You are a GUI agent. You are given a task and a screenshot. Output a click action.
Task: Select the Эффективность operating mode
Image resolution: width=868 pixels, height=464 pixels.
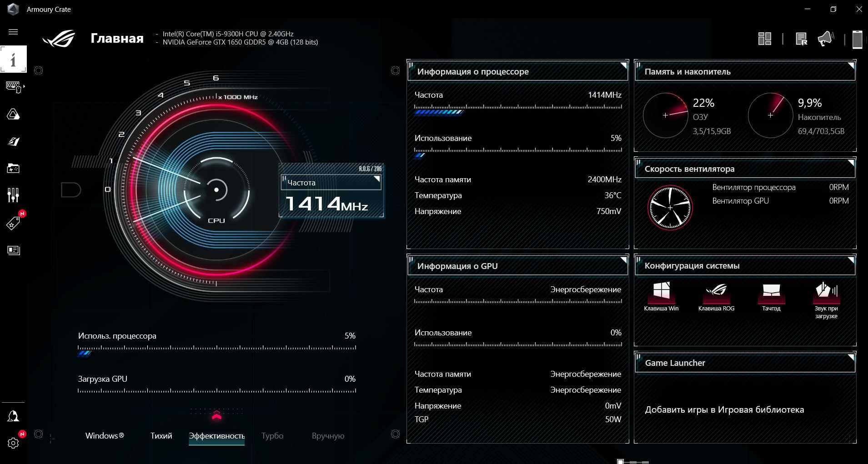pos(216,436)
